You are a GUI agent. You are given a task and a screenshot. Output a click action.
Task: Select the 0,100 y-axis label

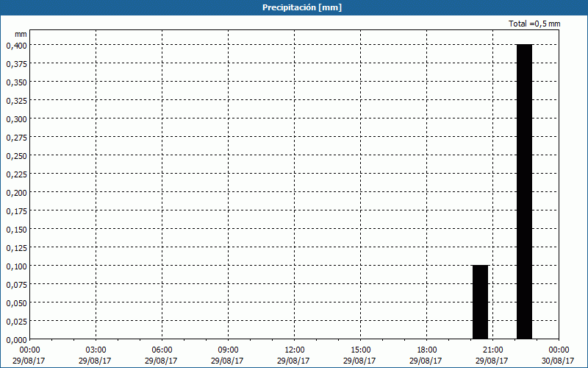point(16,266)
